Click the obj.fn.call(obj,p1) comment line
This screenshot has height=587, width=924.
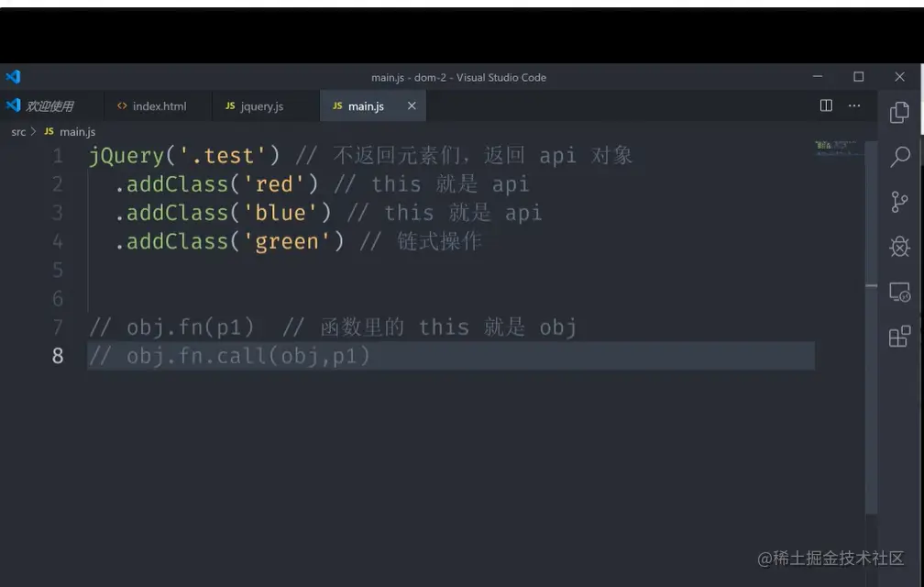pos(229,356)
